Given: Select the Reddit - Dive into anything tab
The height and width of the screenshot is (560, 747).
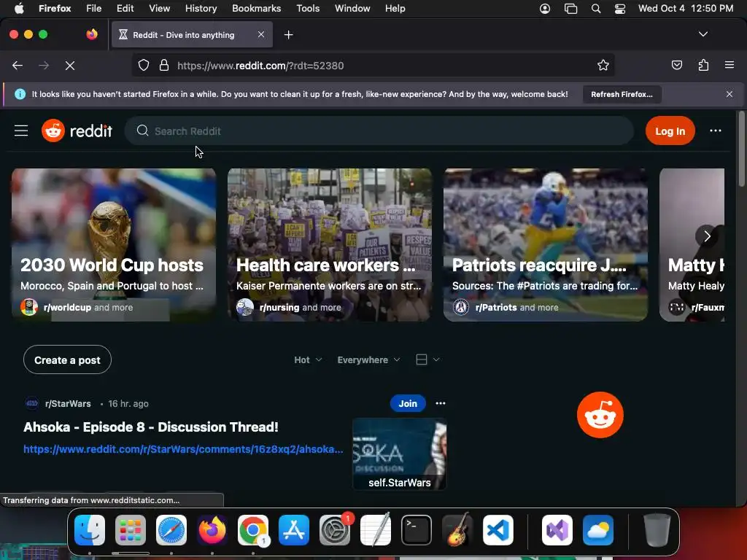Looking at the screenshot, I should click(x=192, y=35).
